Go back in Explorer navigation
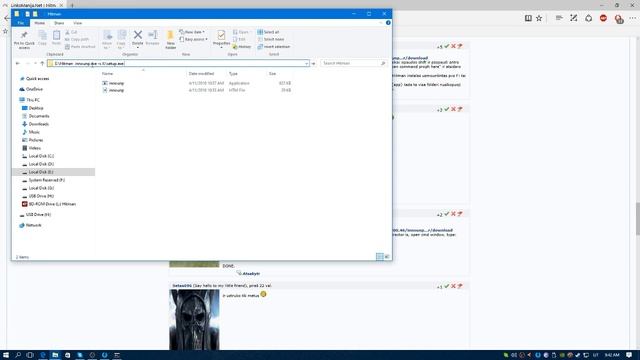The image size is (640, 360). [18, 64]
